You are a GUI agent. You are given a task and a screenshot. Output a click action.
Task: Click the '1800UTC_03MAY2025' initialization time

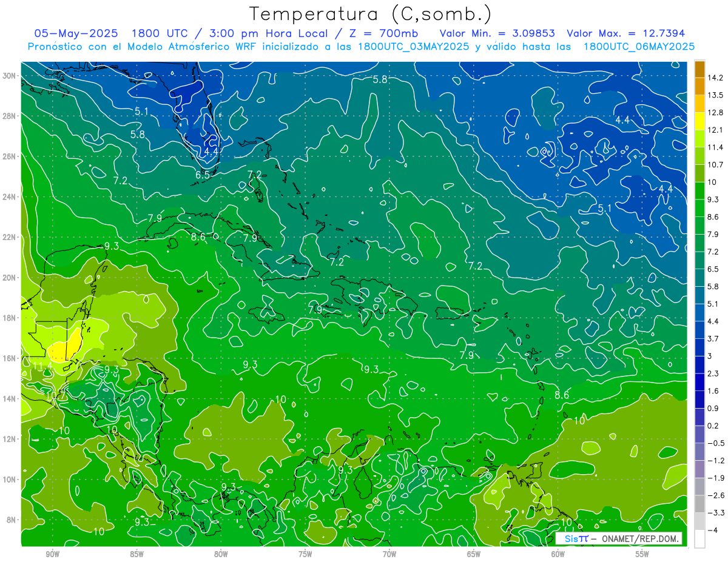pyautogui.click(x=413, y=47)
